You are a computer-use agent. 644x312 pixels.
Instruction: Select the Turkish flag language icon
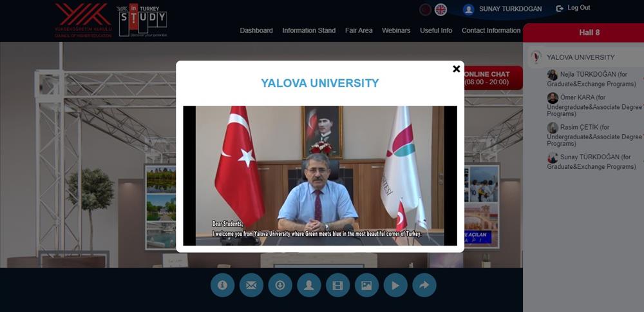point(425,10)
